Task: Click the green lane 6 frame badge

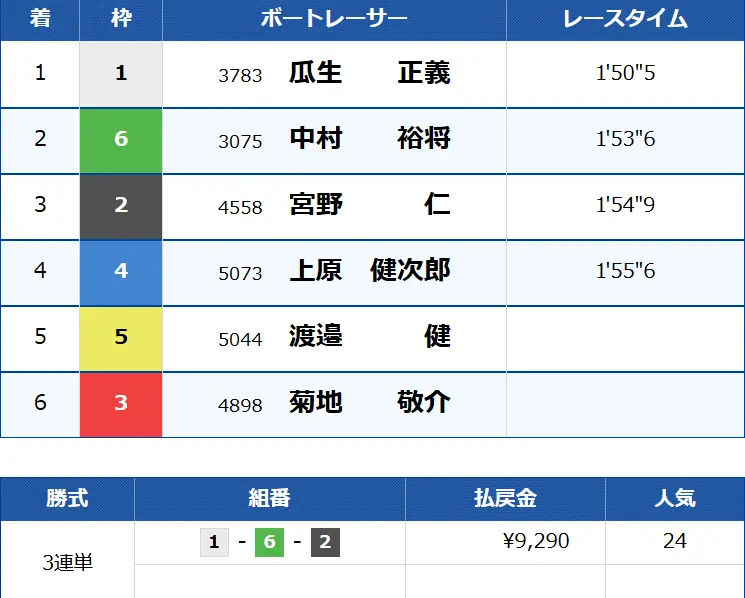Action: [x=121, y=140]
